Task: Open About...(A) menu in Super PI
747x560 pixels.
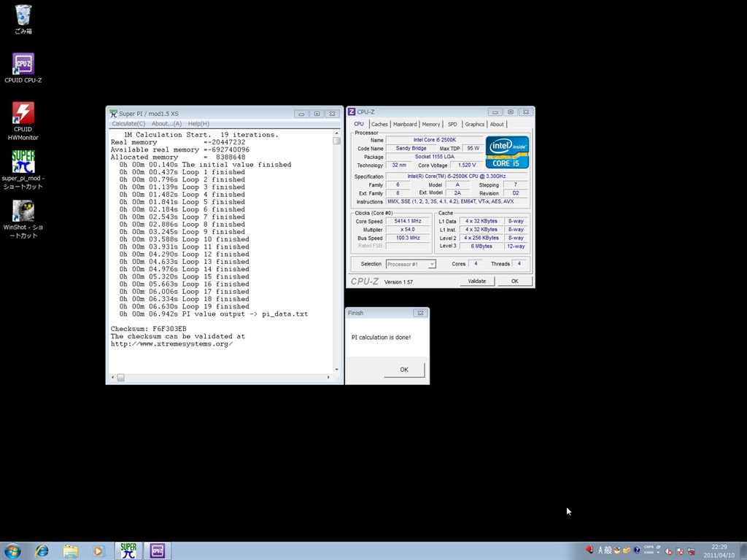Action: pos(166,123)
